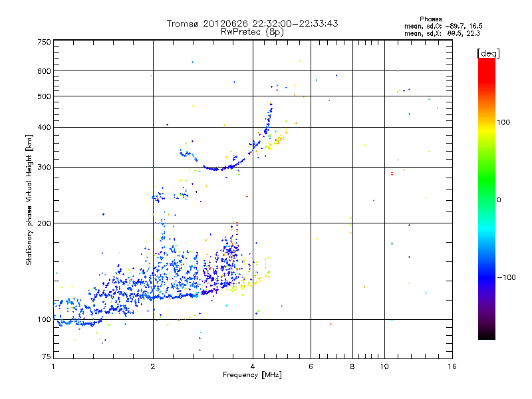Click the x-axis tick label '10'
Image resolution: width=532 pixels, height=399 pixels.
(384, 366)
